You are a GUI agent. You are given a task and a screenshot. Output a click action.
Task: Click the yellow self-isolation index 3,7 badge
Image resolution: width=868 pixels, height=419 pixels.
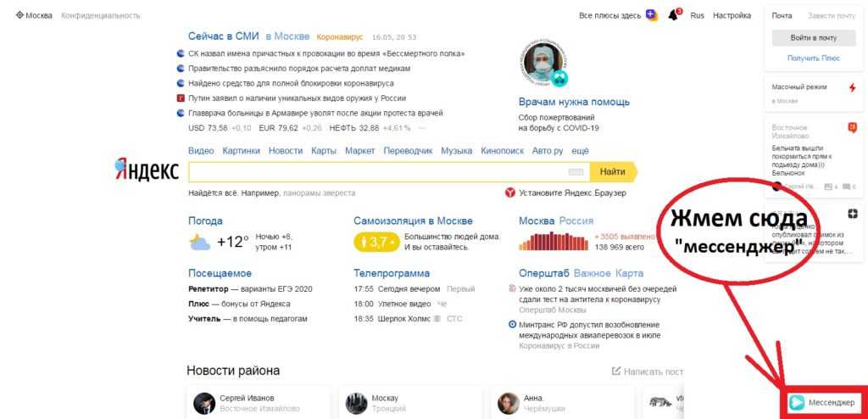click(x=376, y=242)
